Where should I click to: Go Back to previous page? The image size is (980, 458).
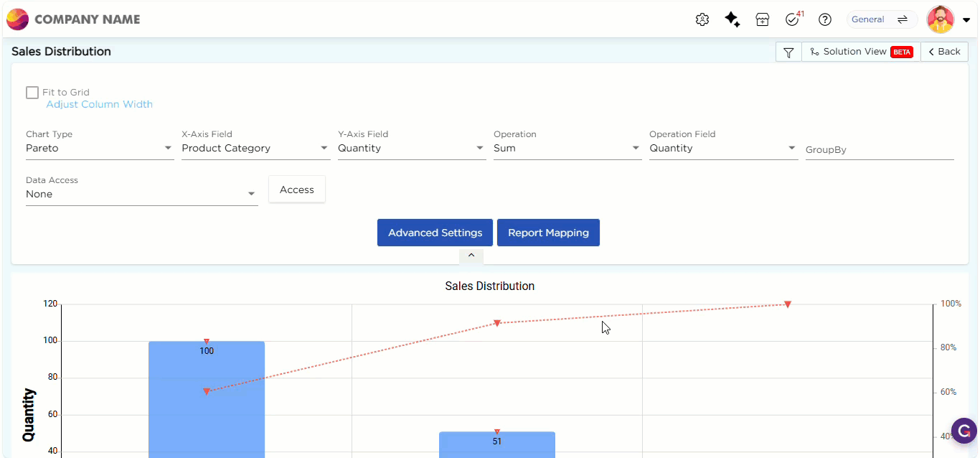944,52
